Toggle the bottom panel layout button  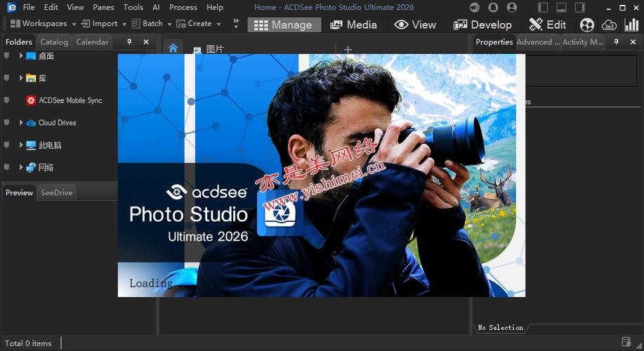561,8
